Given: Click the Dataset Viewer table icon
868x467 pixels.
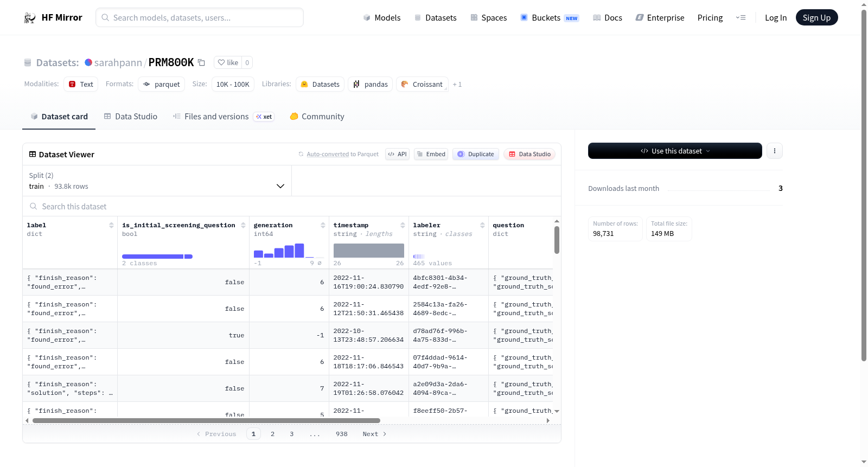Looking at the screenshot, I should point(33,154).
